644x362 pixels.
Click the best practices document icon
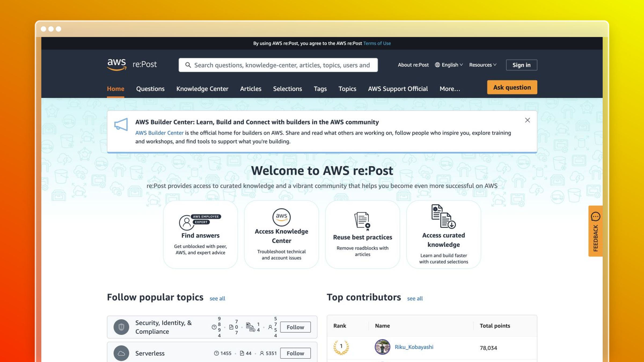pos(363,221)
